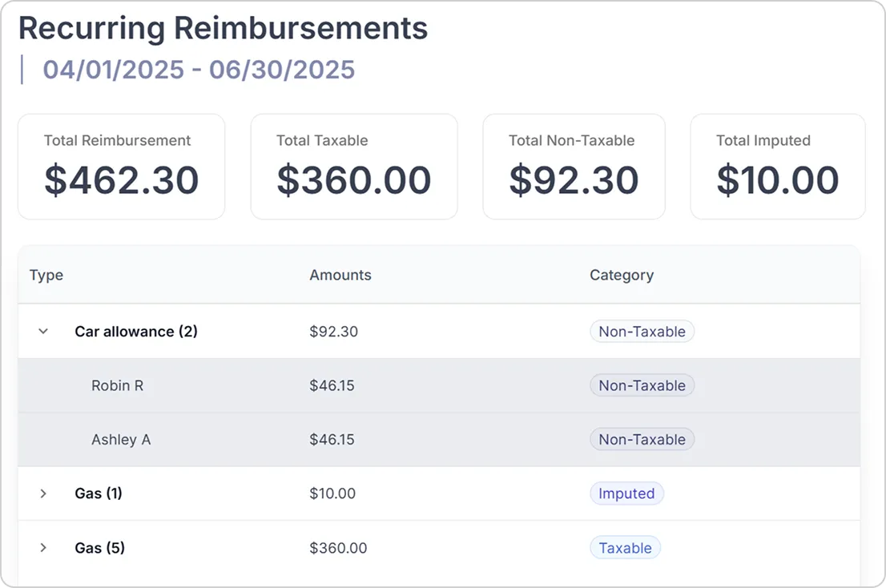This screenshot has height=588, width=886.
Task: Select the Robin R row
Action: [118, 385]
